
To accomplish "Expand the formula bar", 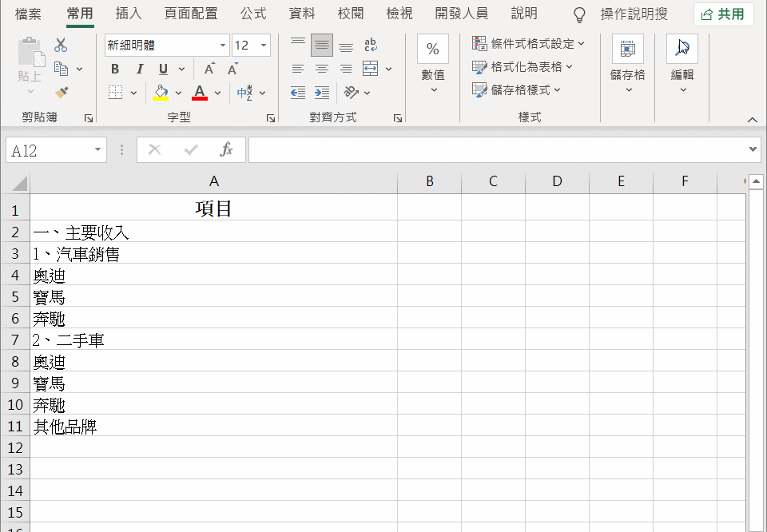I will (x=753, y=149).
